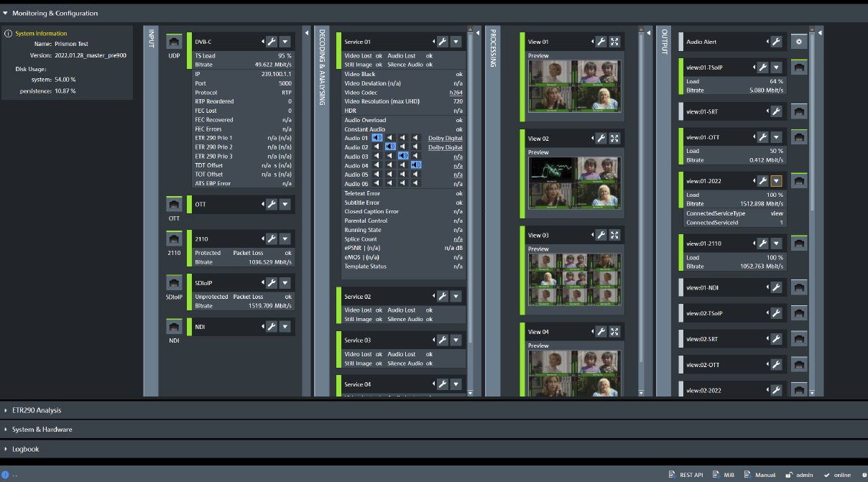
Task: Open the wrench tool on view:01-SRT output
Action: point(775,111)
